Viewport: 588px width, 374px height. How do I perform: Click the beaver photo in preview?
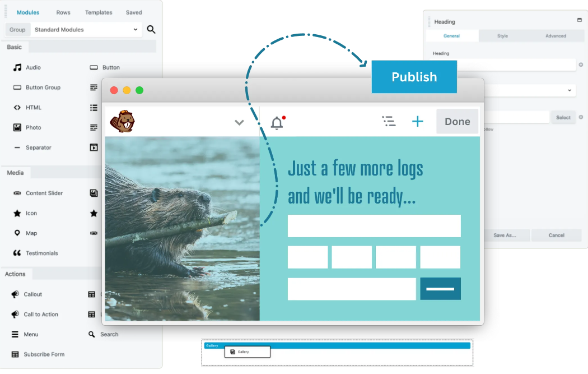click(x=182, y=228)
